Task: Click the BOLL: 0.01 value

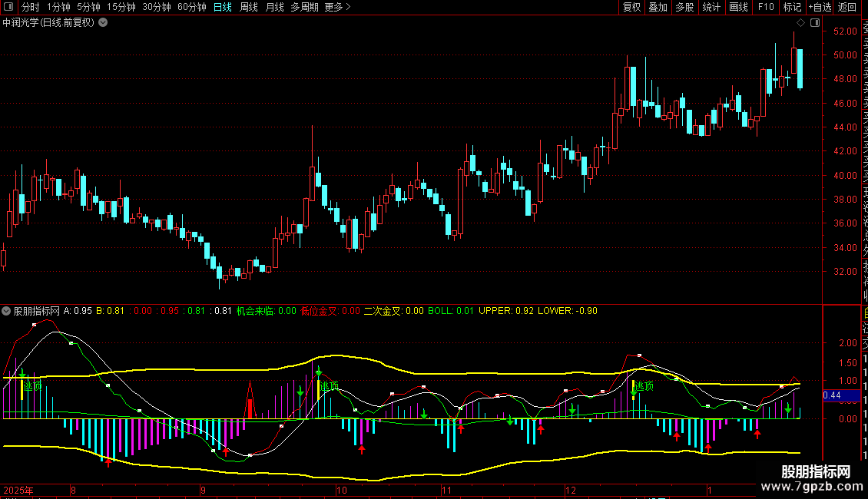Action: (451, 311)
